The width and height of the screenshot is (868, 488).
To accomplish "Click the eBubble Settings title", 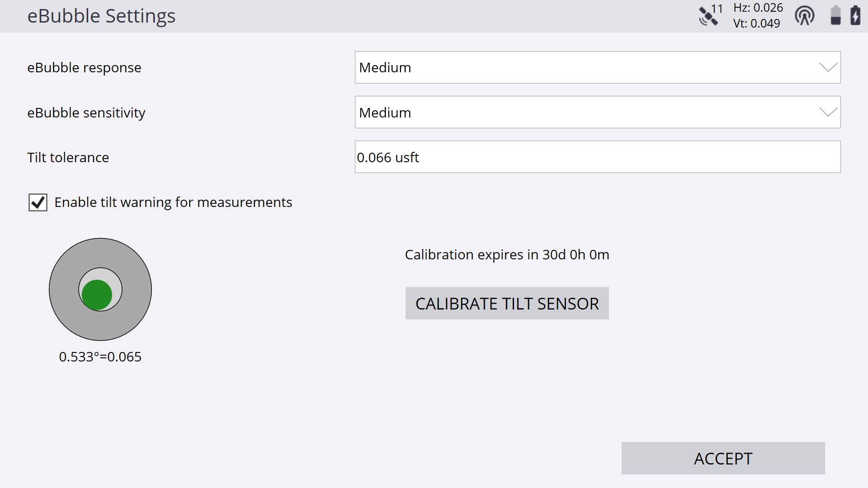I will (x=101, y=16).
